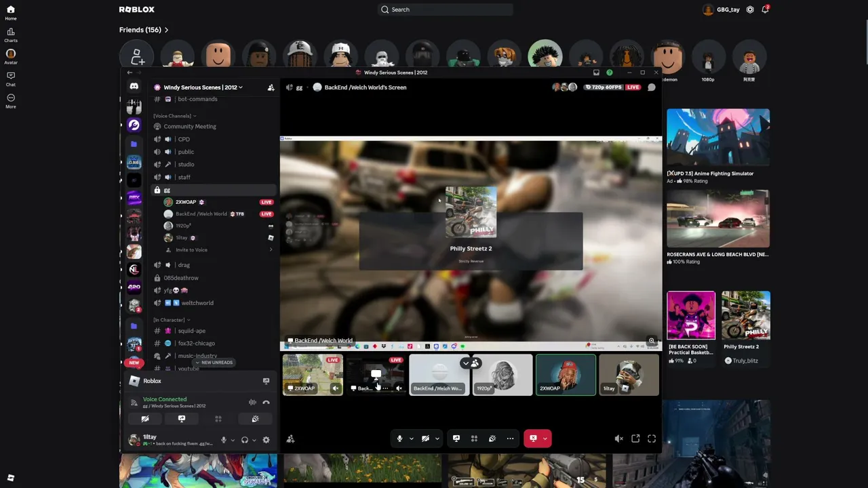868x488 pixels.
Task: Enter full screen for the stream
Action: pos(652,439)
